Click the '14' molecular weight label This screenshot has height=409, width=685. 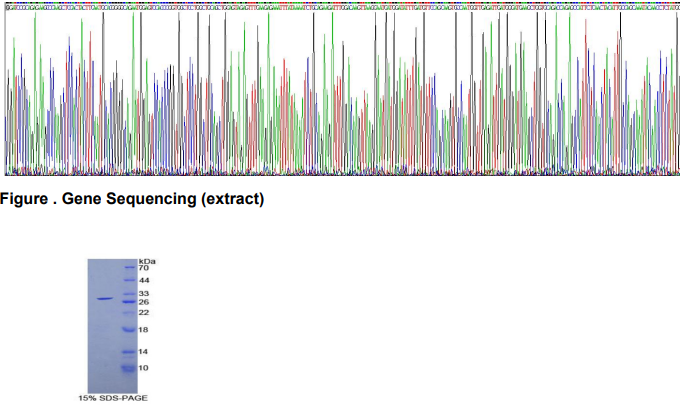point(143,351)
